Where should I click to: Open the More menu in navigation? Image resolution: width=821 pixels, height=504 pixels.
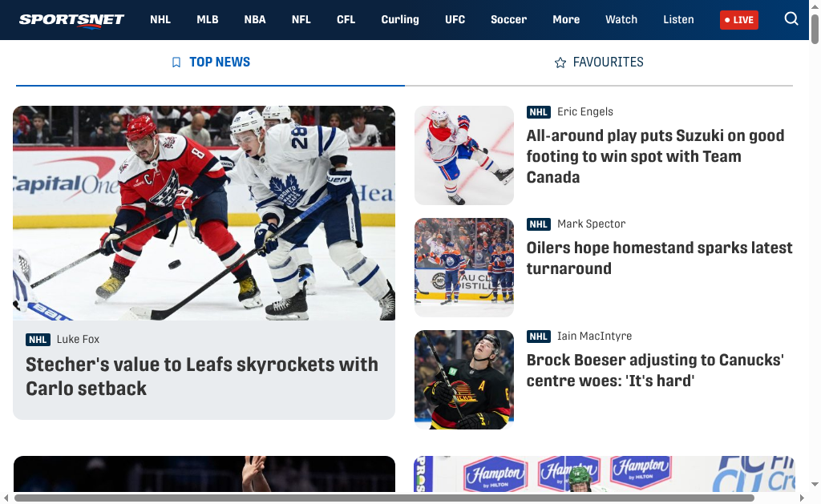pyautogui.click(x=566, y=19)
